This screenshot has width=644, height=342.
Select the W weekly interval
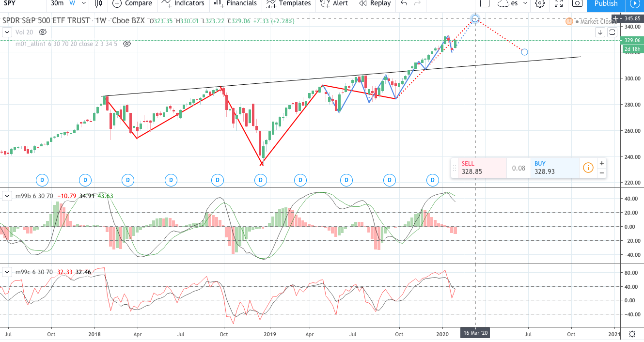(x=72, y=3)
